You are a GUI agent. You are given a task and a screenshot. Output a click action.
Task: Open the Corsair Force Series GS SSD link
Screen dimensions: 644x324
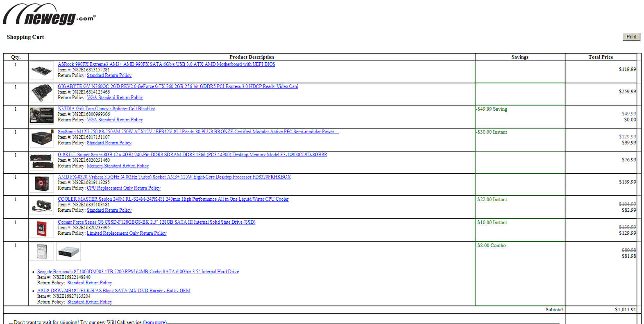[x=156, y=222]
